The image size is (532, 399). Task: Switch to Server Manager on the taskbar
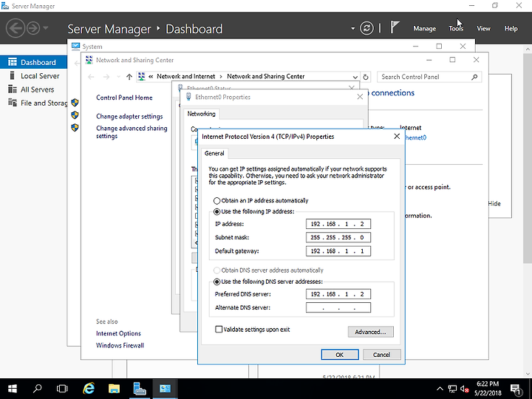click(140, 389)
